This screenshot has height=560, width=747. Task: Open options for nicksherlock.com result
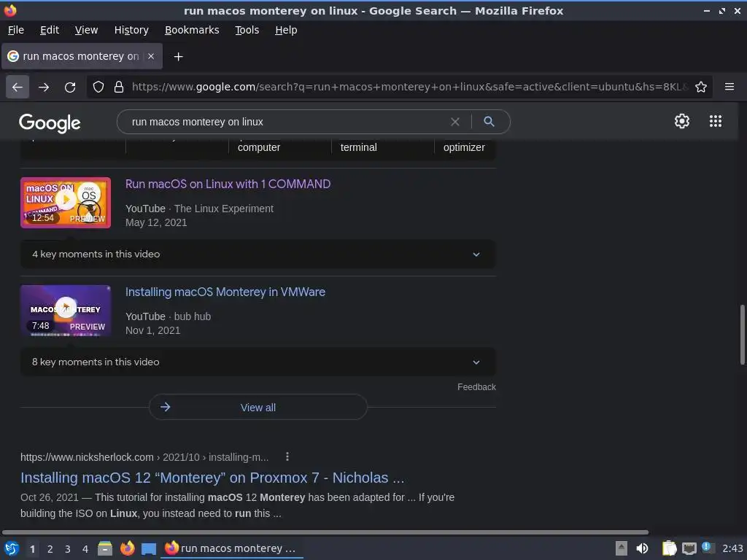tap(287, 457)
